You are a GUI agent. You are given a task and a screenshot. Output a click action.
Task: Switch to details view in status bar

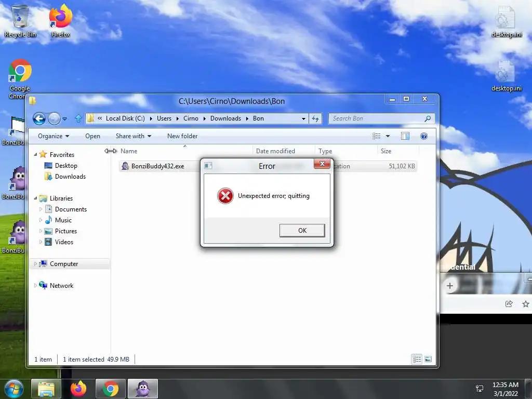point(417,359)
